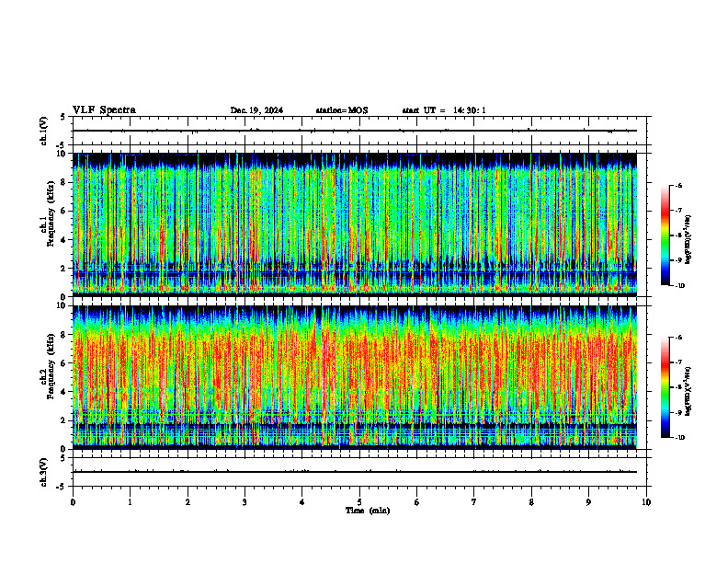The height and width of the screenshot is (563, 728).
Task: Click the VLF Spectra title
Action: 104,110
